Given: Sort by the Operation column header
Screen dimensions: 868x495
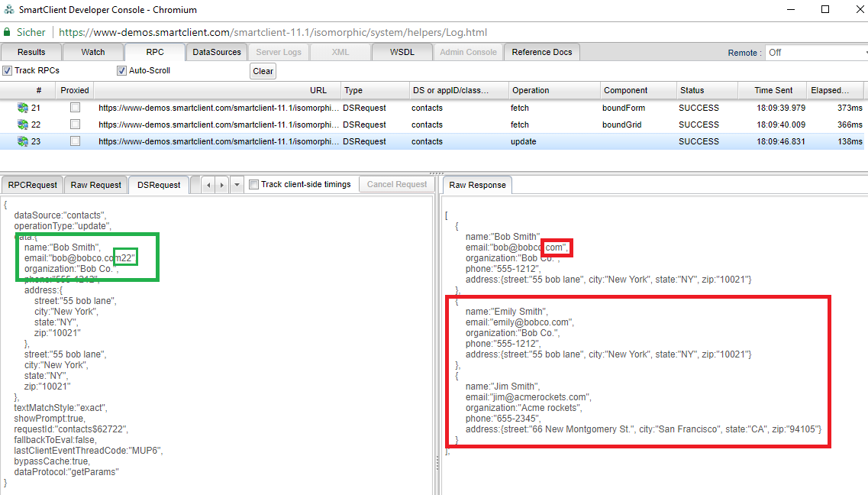Looking at the screenshot, I should tap(554, 90).
